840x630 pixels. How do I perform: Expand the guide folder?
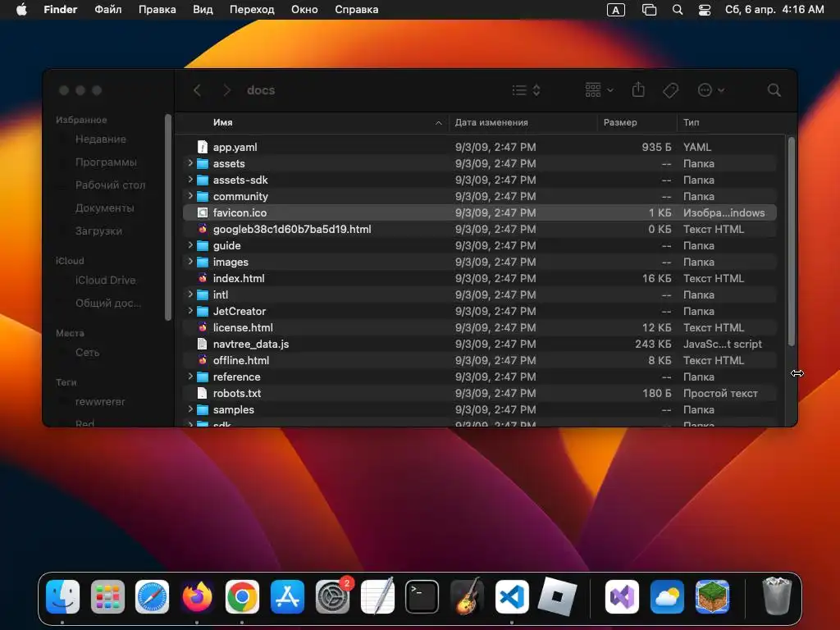click(190, 245)
